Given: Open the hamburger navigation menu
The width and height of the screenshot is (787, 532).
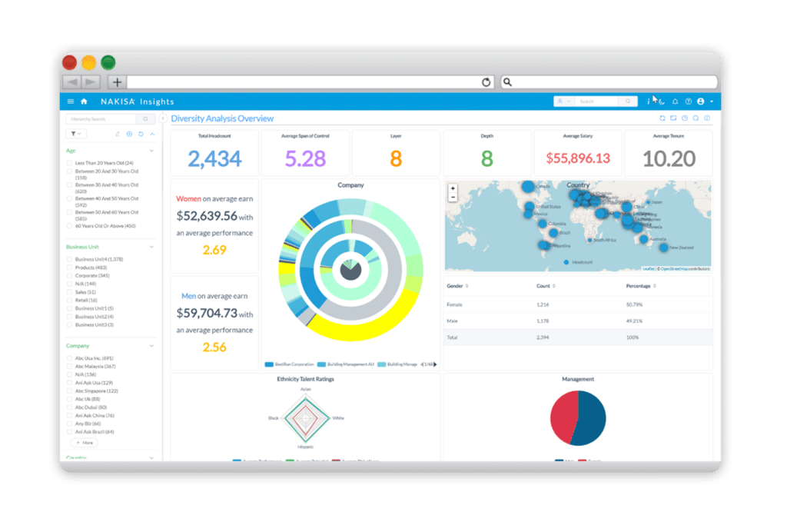Looking at the screenshot, I should click(71, 101).
